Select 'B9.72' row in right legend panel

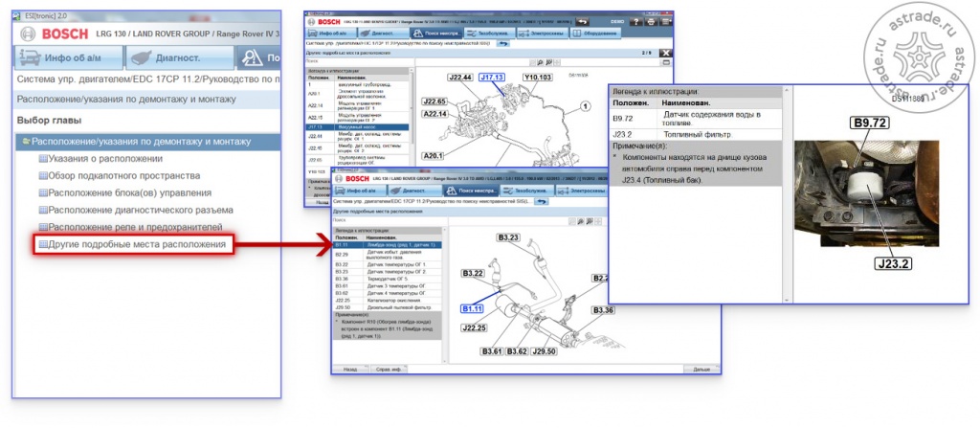(697, 119)
